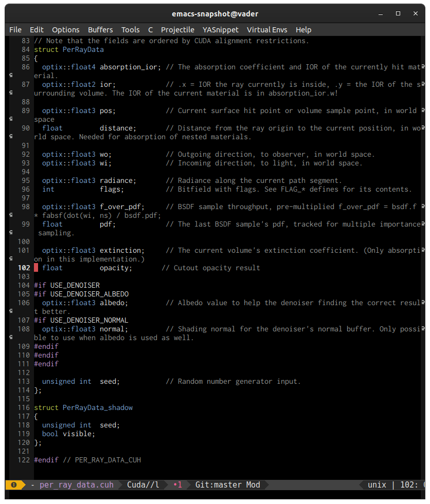This screenshot has width=430, height=504.
Task: Click the buffer modified dash indicator in mode line
Action: click(33, 484)
